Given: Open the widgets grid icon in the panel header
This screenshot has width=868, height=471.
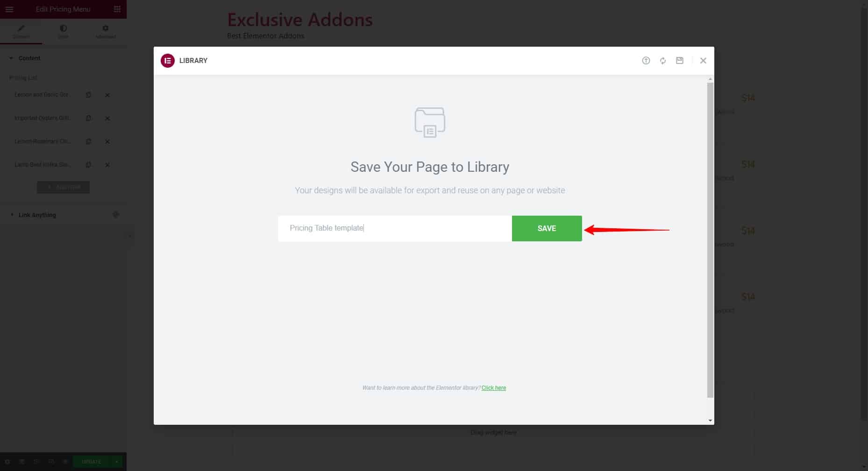Looking at the screenshot, I should click(x=117, y=9).
